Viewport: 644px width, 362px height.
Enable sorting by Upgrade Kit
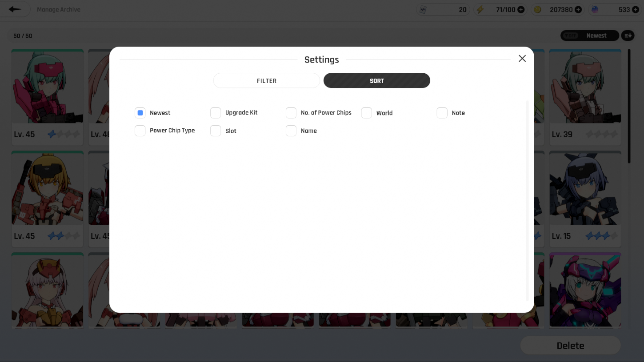[x=216, y=113]
